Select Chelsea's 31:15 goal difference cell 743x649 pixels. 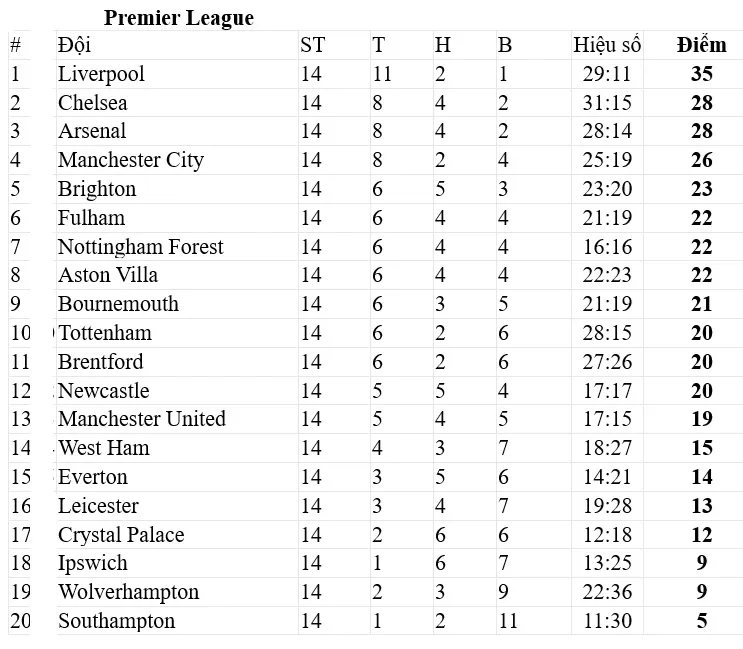[607, 103]
